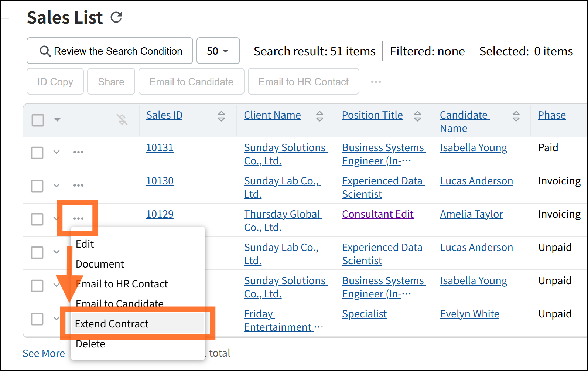Screen dimensions: 588x371
Task: Open the See More link
Action: [x=44, y=353]
